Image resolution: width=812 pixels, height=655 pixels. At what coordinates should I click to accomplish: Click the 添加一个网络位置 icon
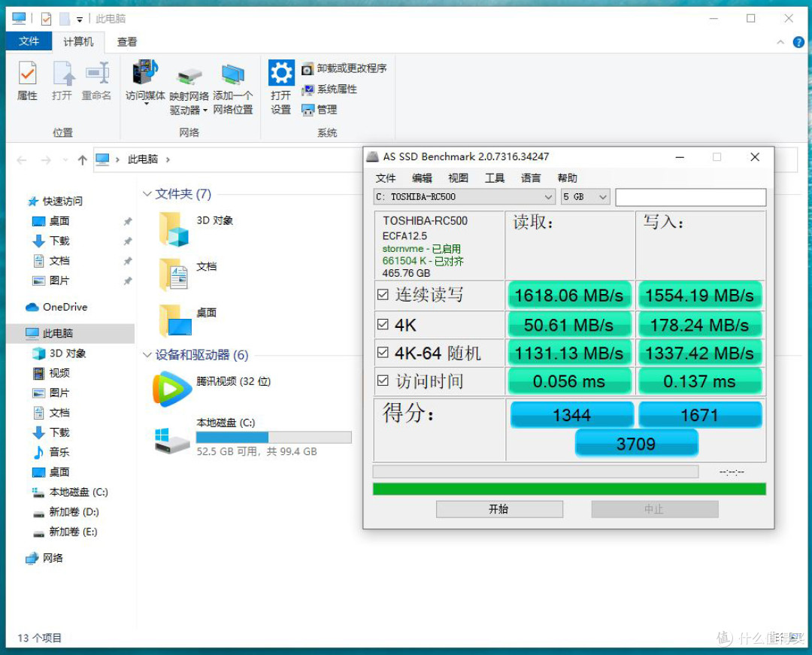[x=232, y=74]
